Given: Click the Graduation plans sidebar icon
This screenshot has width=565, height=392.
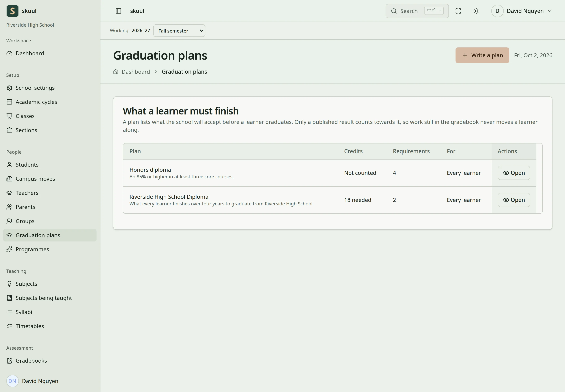Looking at the screenshot, I should click(9, 235).
